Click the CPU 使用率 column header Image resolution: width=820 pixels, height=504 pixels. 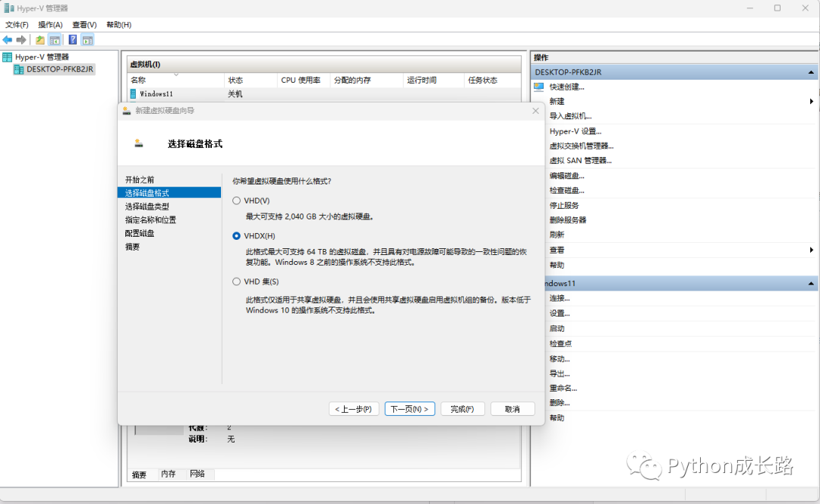[x=303, y=80]
